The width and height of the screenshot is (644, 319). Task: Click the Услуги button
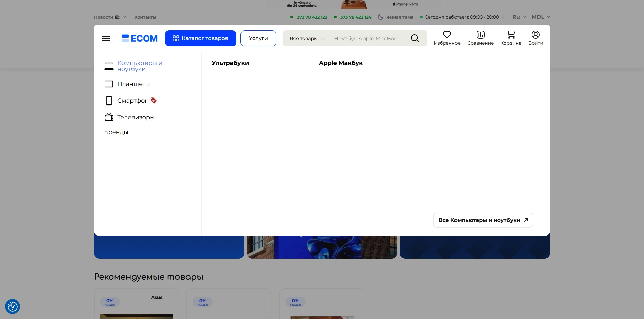point(258,38)
